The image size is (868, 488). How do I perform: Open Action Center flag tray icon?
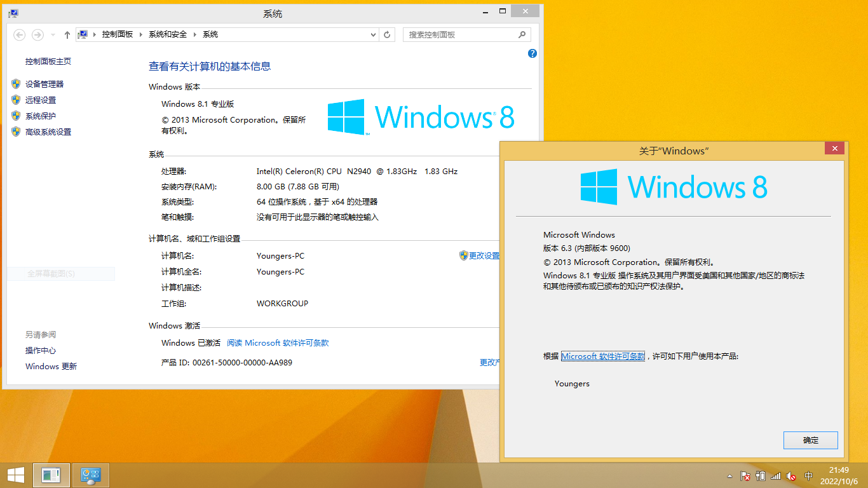745,475
